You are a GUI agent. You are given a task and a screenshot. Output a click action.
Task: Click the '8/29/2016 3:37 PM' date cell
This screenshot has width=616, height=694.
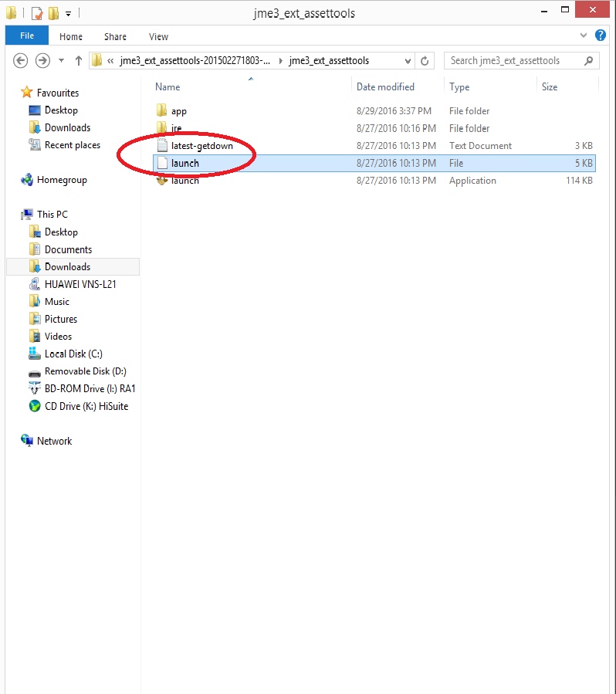(394, 111)
